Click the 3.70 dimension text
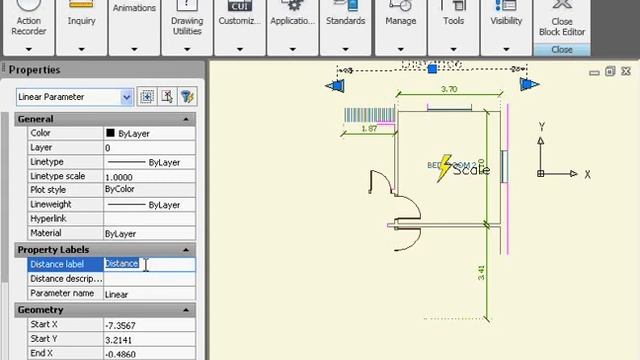640x360 pixels. tap(449, 89)
